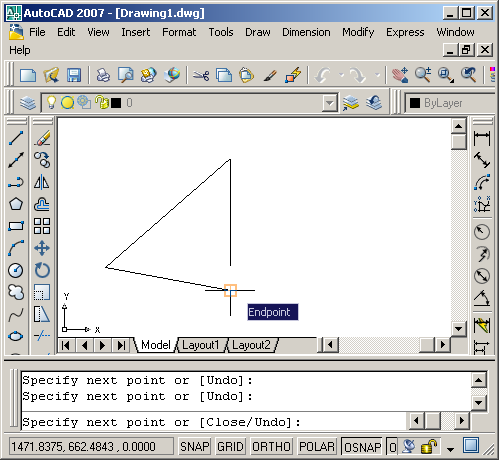Select the Circle tool
Screen dimensions: 499x460
[x=16, y=270]
